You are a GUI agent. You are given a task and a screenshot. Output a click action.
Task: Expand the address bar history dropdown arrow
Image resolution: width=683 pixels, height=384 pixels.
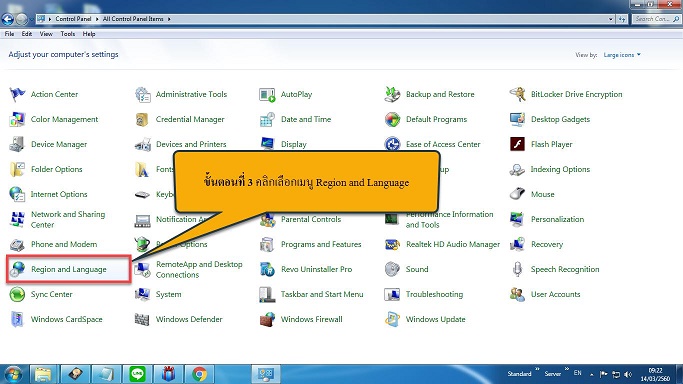point(611,19)
